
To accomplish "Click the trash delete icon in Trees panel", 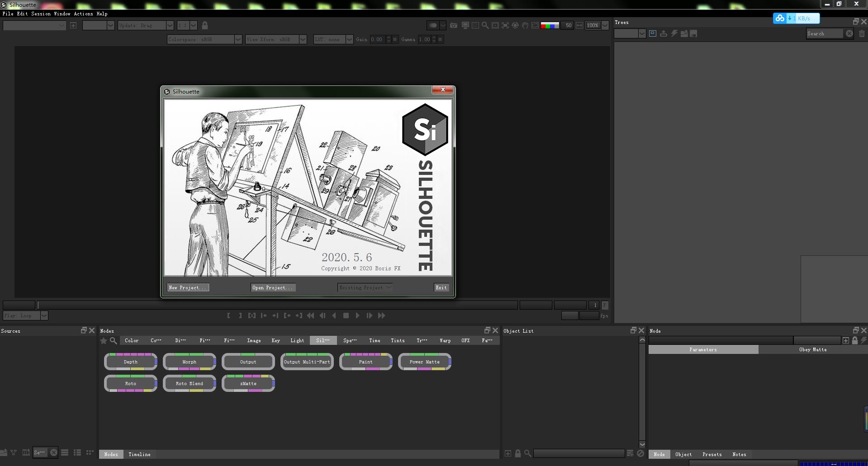I will [862, 33].
